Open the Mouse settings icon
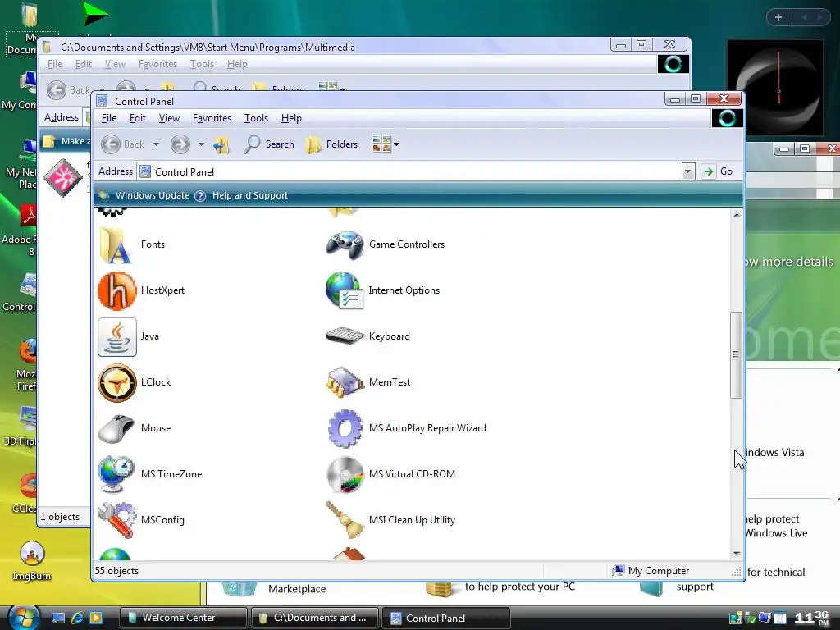The height and width of the screenshot is (630, 840). [116, 428]
